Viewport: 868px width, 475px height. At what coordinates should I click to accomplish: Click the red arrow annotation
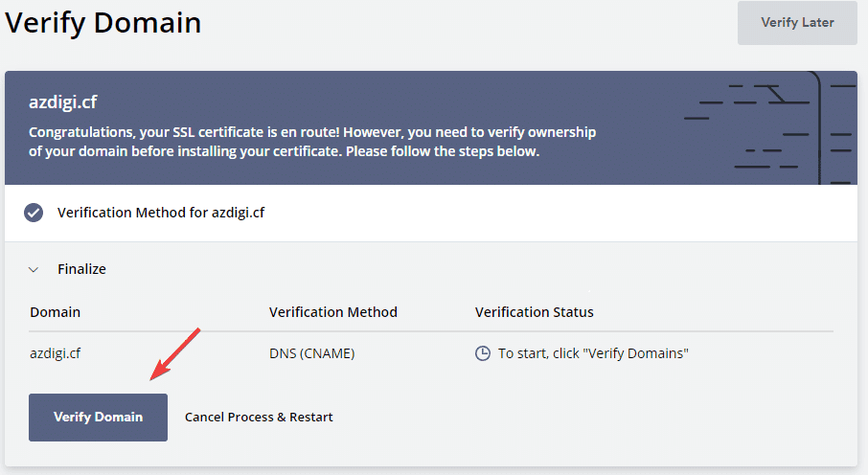[175, 354]
